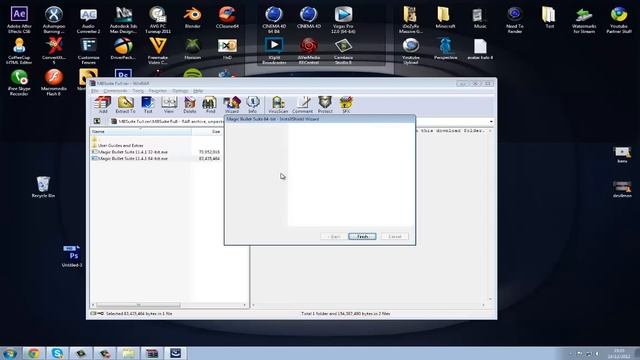
Task: Open Audio Converter 2 desktop icon
Action: pos(88,20)
